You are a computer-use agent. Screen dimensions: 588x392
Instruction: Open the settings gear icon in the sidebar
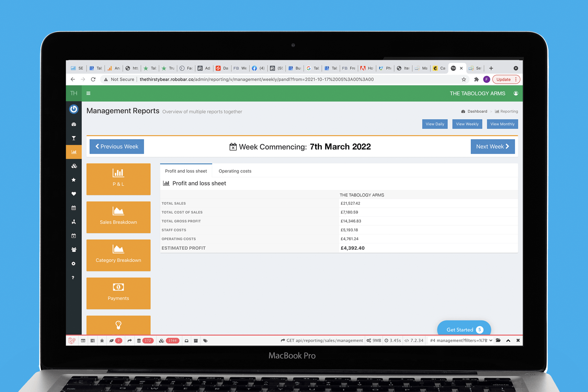click(73, 263)
